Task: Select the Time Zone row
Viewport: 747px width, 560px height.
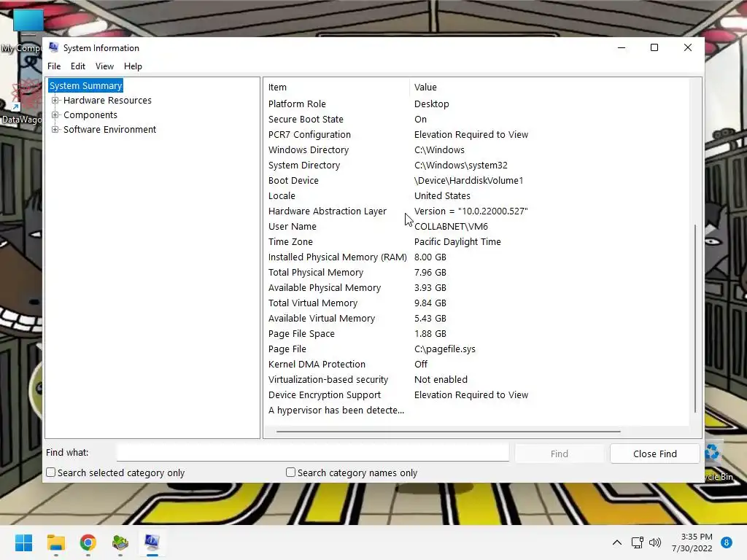Action: 476,241
